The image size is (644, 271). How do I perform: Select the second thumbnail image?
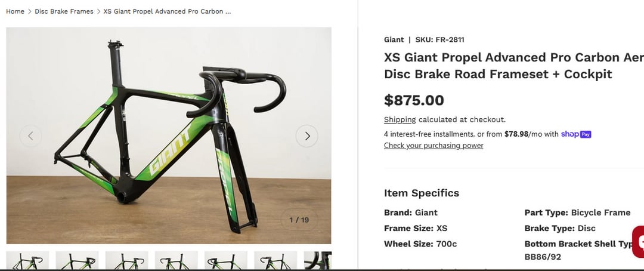[x=77, y=261]
